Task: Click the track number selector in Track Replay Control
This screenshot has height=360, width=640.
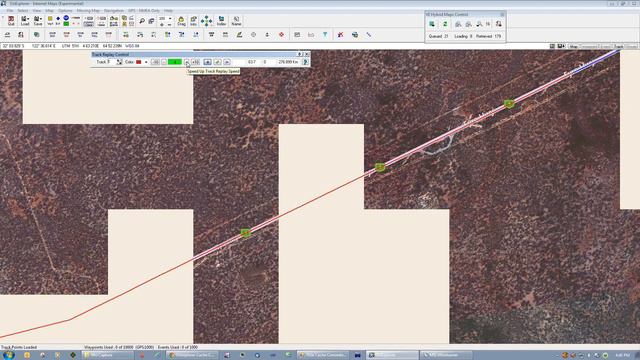Action: pyautogui.click(x=119, y=62)
